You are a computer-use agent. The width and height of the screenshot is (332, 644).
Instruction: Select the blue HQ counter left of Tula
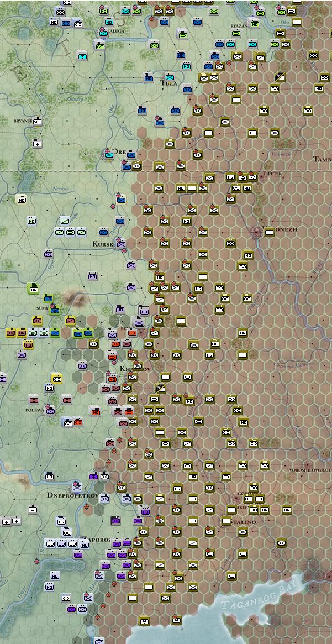click(x=148, y=77)
